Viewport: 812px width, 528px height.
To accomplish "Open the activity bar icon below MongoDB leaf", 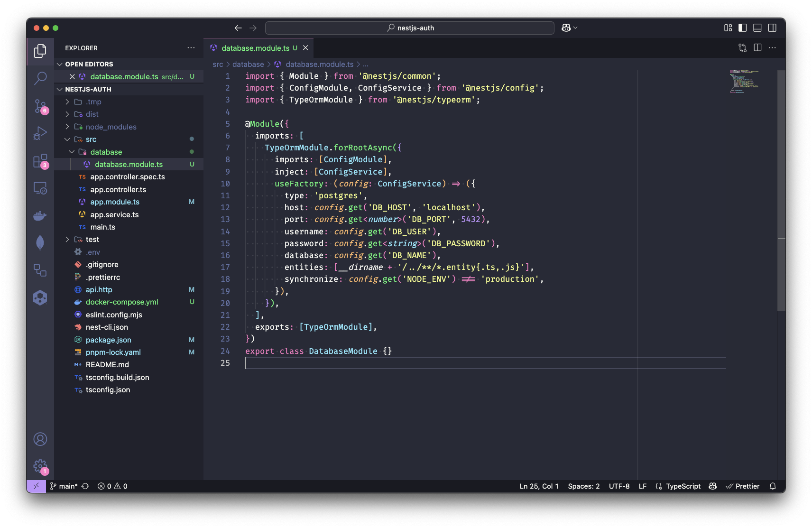I will pyautogui.click(x=40, y=270).
